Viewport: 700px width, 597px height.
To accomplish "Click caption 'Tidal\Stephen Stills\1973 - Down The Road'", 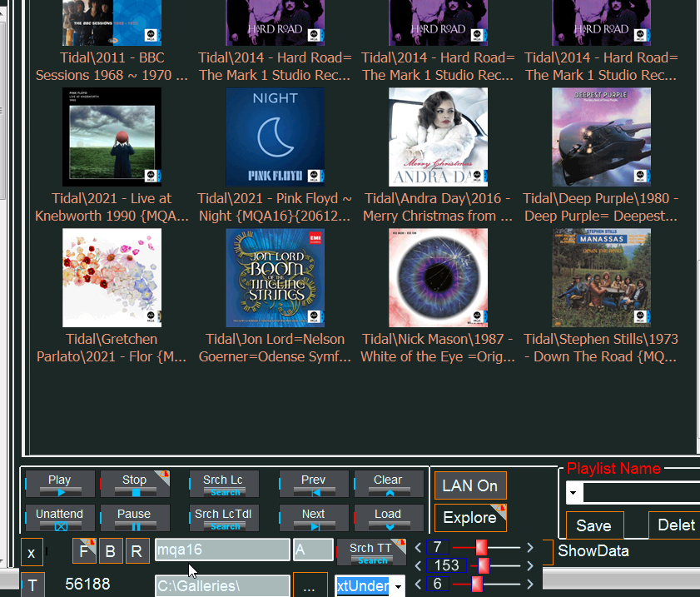I will coord(601,347).
